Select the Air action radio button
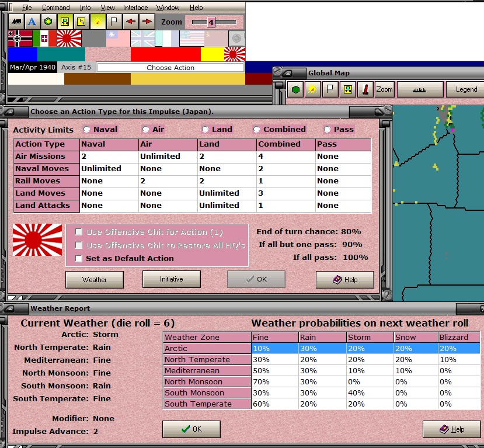484x448 pixels. pos(146,129)
